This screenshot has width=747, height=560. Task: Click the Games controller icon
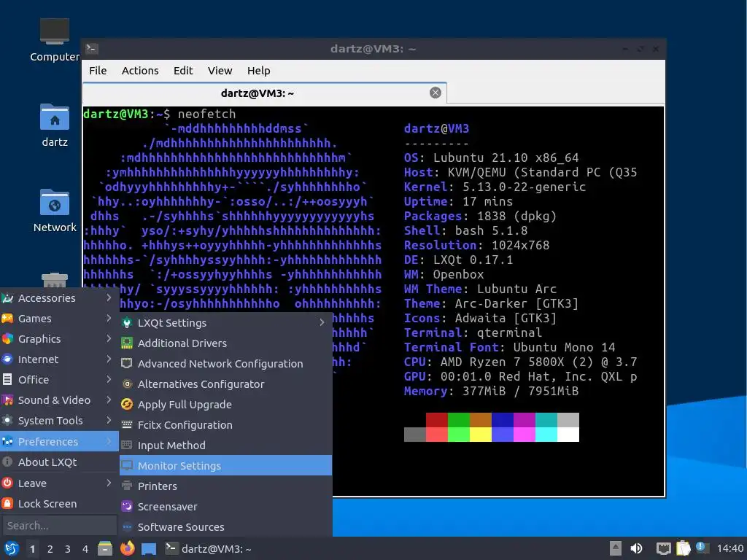click(7, 319)
